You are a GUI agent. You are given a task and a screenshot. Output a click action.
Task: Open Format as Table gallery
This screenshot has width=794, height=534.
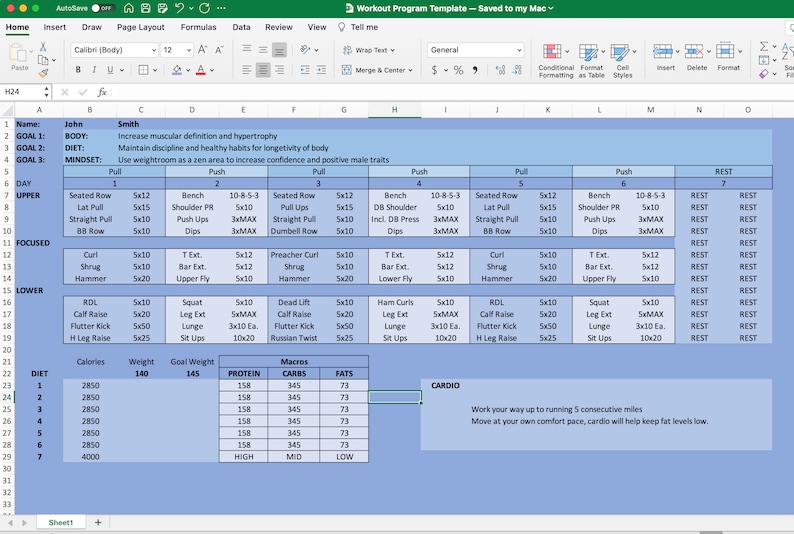(x=591, y=60)
